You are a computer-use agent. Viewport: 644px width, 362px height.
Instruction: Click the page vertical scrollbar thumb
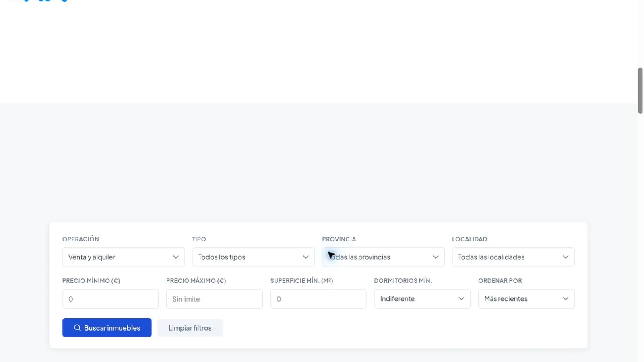coord(640,90)
